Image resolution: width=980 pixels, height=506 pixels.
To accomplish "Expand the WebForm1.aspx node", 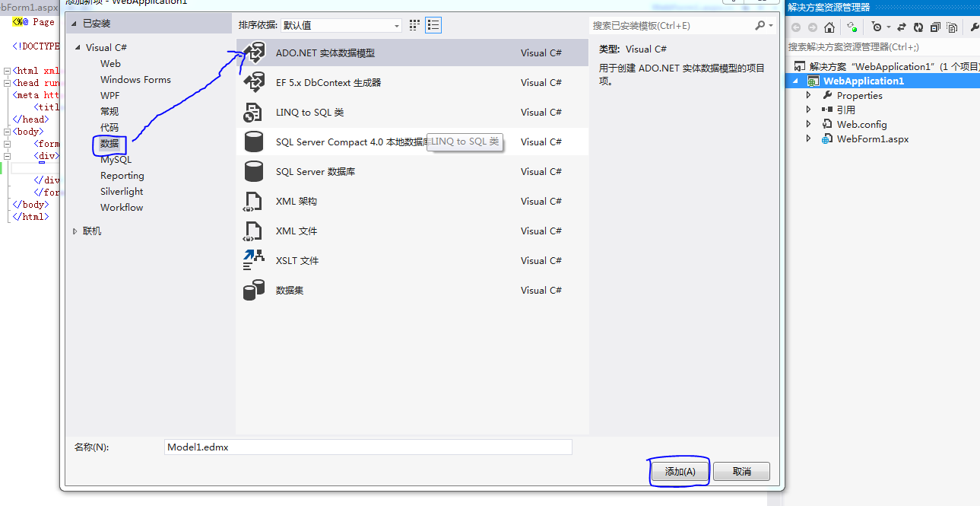I will pyautogui.click(x=809, y=138).
